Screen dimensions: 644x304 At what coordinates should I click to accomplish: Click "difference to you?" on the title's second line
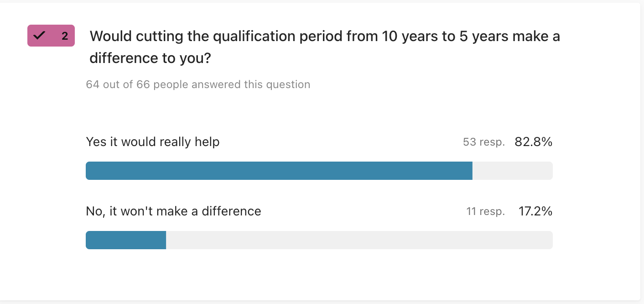150,58
